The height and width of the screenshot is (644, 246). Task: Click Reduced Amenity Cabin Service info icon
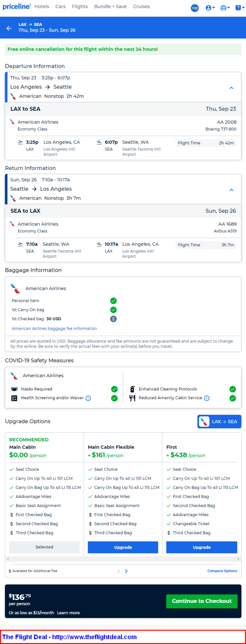click(x=207, y=398)
